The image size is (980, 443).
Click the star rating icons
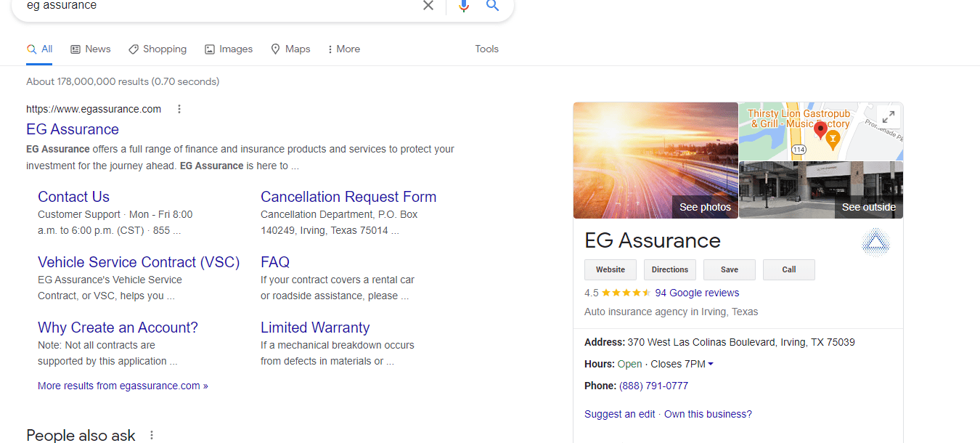626,293
